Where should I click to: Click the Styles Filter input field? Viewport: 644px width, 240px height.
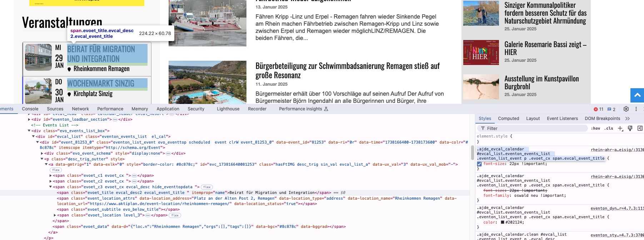click(532, 128)
